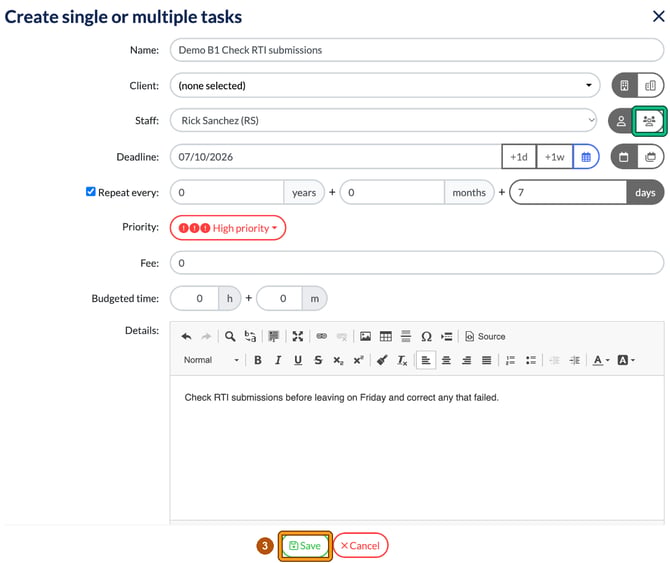This screenshot has width=670, height=563.
Task: Select single deadline mode
Action: [624, 157]
